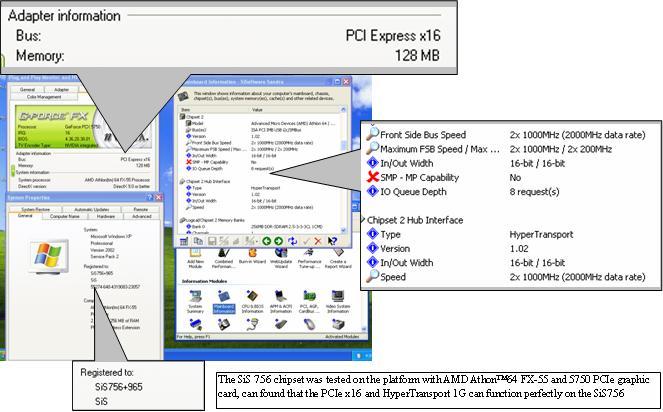This screenshot has height=412, width=663.
Task: Open the Combined Performance wizard icon
Action: tap(224, 258)
